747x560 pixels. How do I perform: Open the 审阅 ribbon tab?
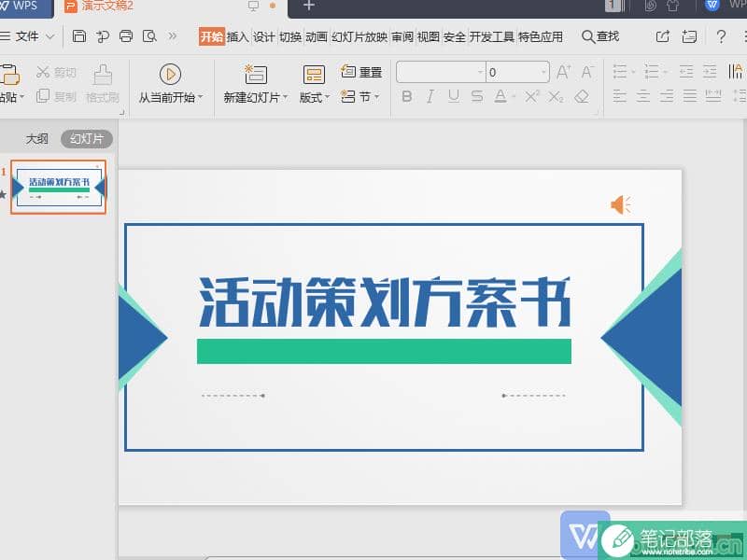click(402, 36)
